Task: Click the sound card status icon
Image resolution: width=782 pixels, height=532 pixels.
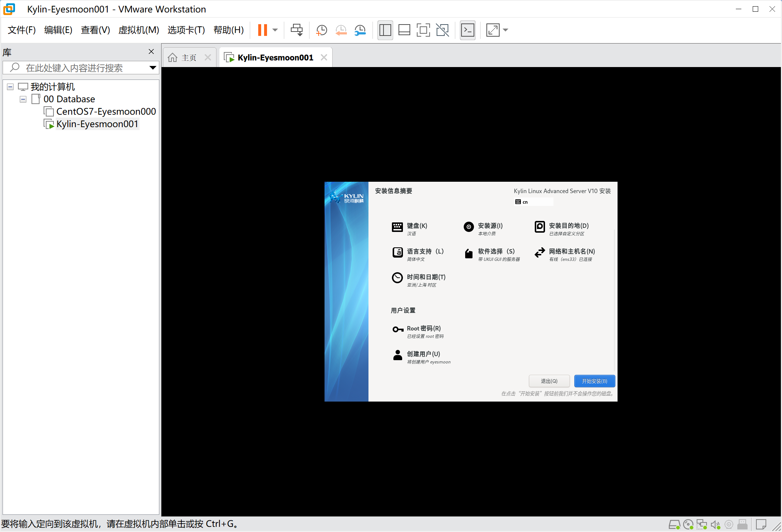Action: click(716, 525)
